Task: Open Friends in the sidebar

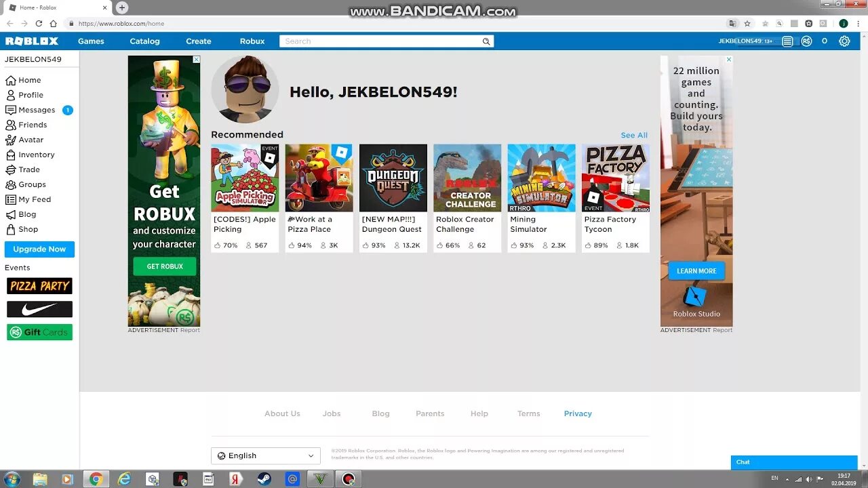Action: pos(26,125)
